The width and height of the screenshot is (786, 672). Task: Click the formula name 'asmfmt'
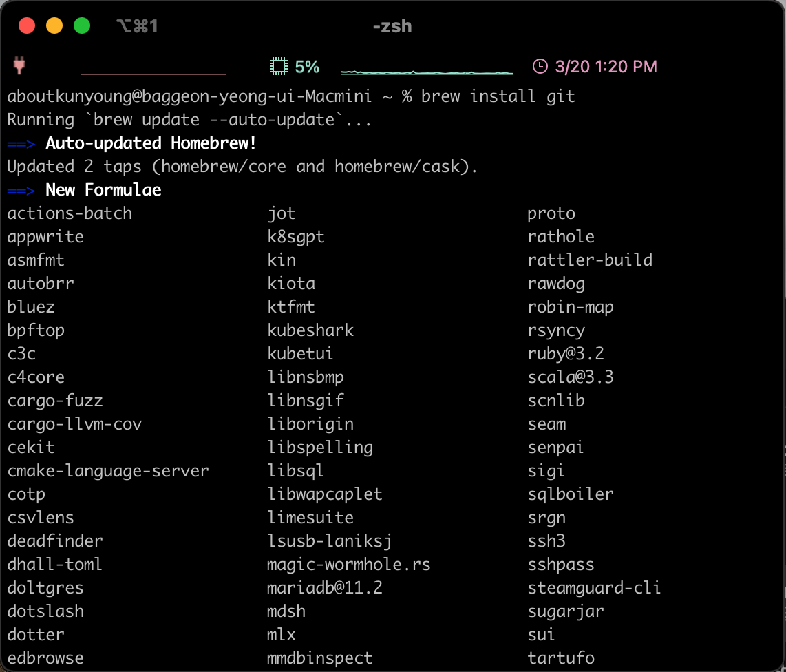36,260
